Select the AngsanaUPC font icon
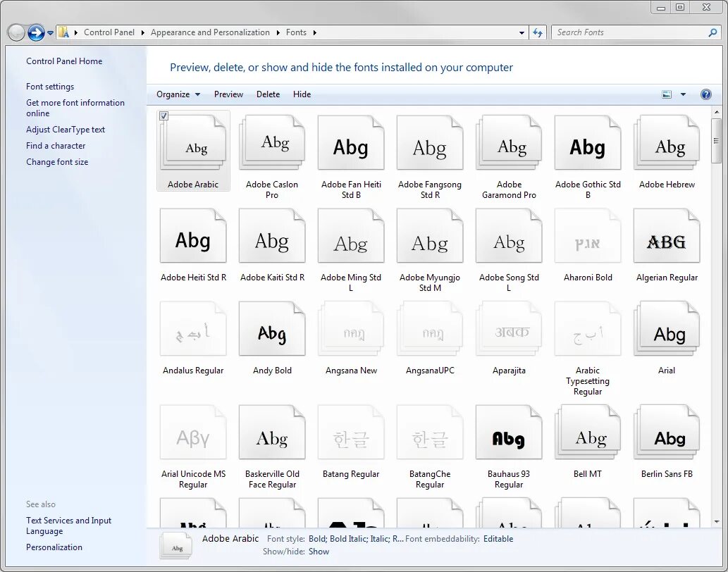The height and width of the screenshot is (572, 728). (x=430, y=328)
